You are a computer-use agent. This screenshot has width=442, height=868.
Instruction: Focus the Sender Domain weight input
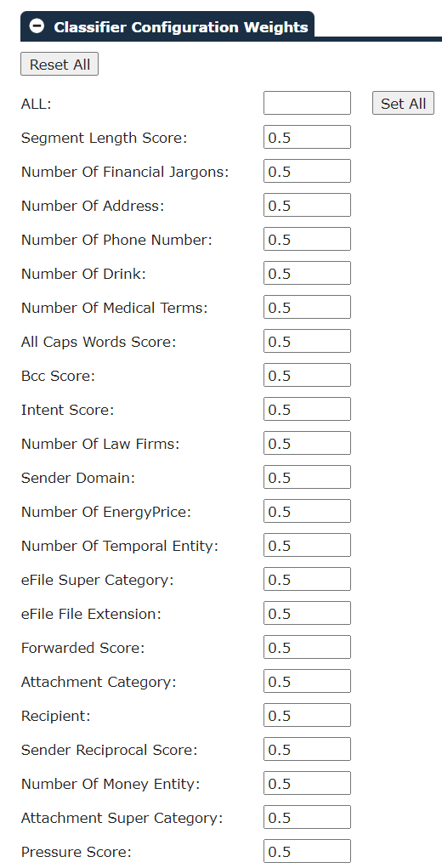(x=307, y=478)
